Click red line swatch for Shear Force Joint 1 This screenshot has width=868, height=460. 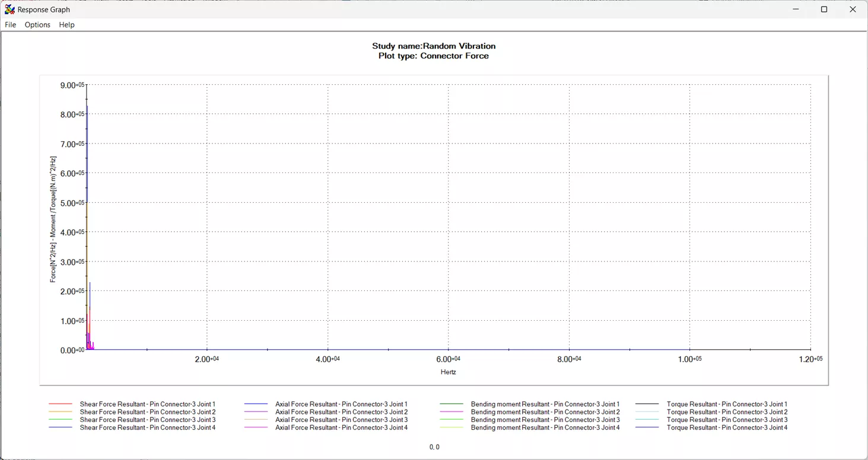[60, 404]
